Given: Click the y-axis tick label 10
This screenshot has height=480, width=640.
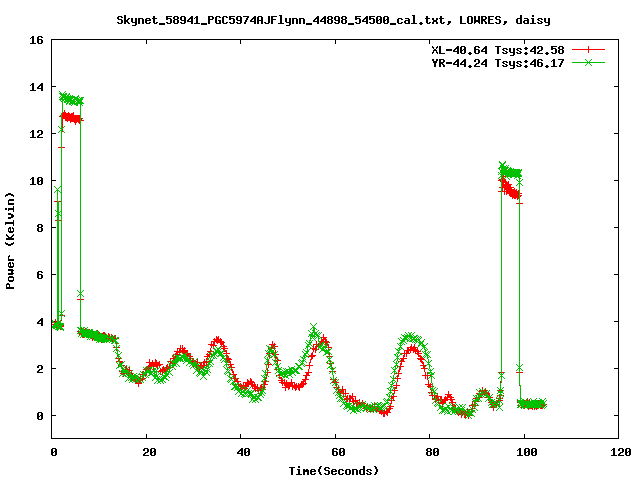Looking at the screenshot, I should [36, 181].
